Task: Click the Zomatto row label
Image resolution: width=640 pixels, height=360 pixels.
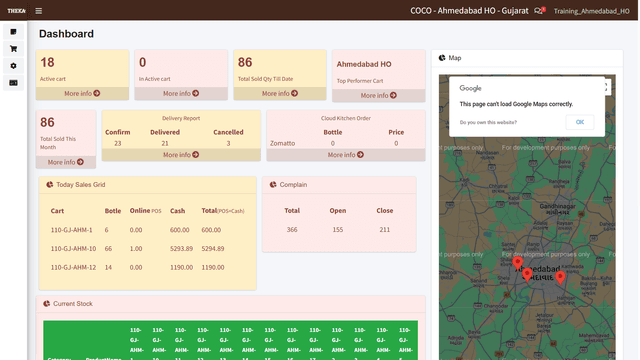Action: tap(282, 143)
